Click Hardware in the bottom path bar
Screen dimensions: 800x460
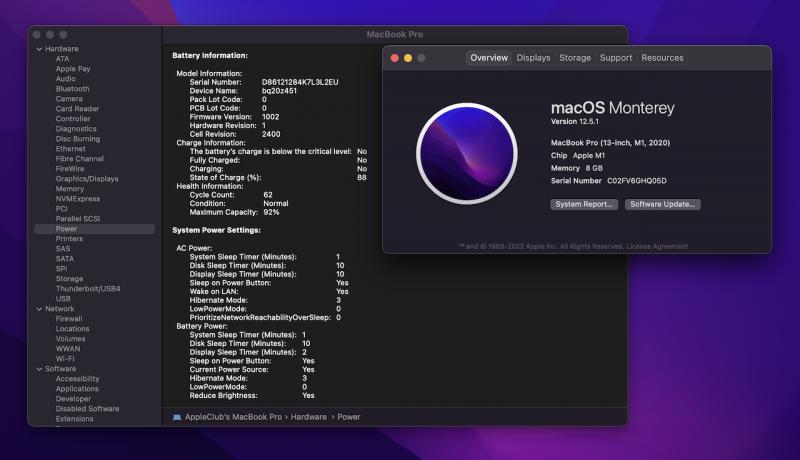(309, 417)
